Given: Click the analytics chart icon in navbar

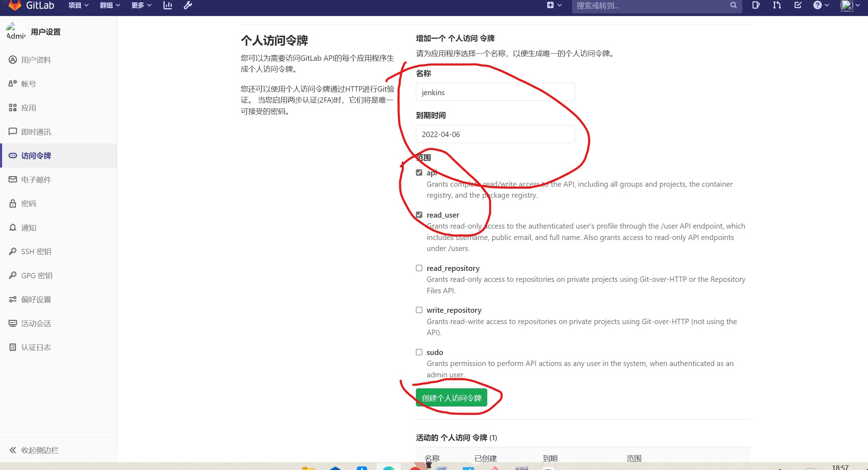Looking at the screenshot, I should [167, 5].
